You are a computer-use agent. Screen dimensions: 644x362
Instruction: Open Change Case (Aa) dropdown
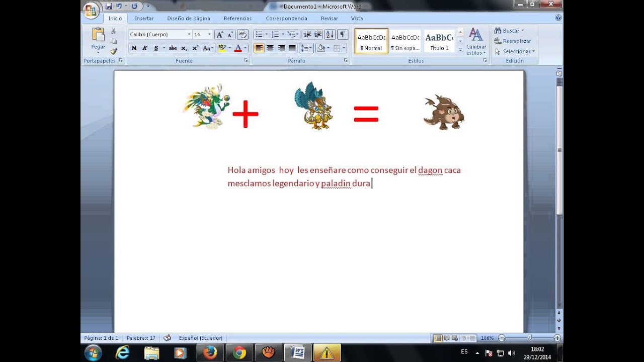[x=208, y=48]
